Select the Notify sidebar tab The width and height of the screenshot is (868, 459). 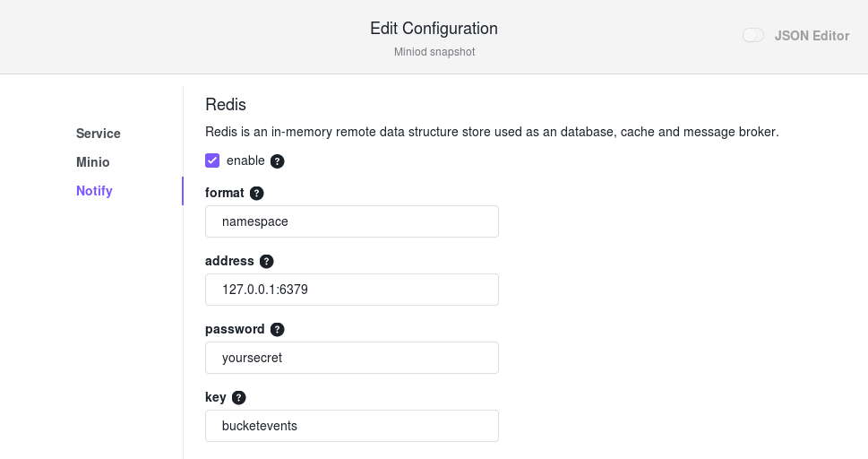point(95,191)
